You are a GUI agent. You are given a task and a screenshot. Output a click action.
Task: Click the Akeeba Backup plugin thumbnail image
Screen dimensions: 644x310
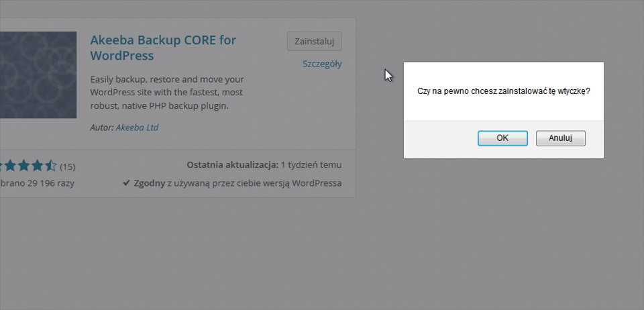[x=38, y=74]
